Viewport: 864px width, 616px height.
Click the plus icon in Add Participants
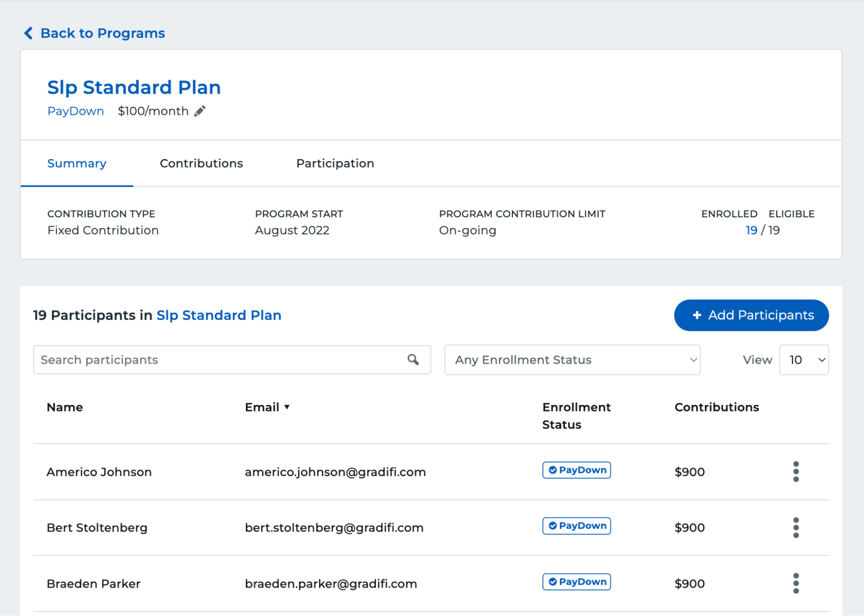click(697, 315)
